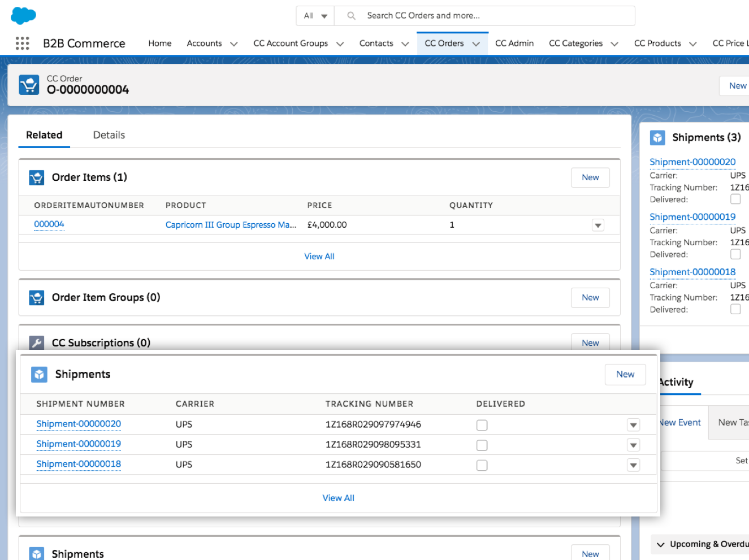
Task: Expand the CC Orders tab chevron
Action: (x=476, y=44)
